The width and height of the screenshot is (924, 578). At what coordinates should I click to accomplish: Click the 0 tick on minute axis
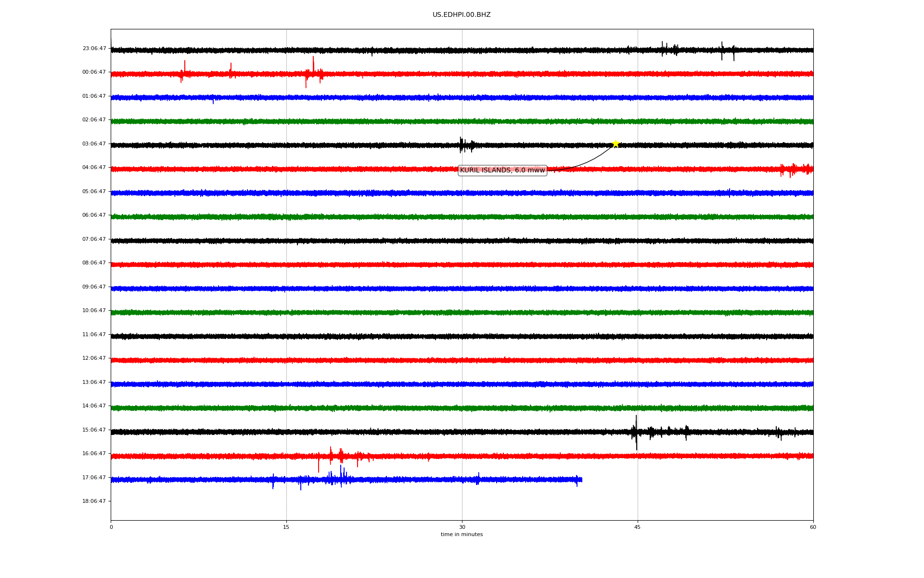click(111, 527)
